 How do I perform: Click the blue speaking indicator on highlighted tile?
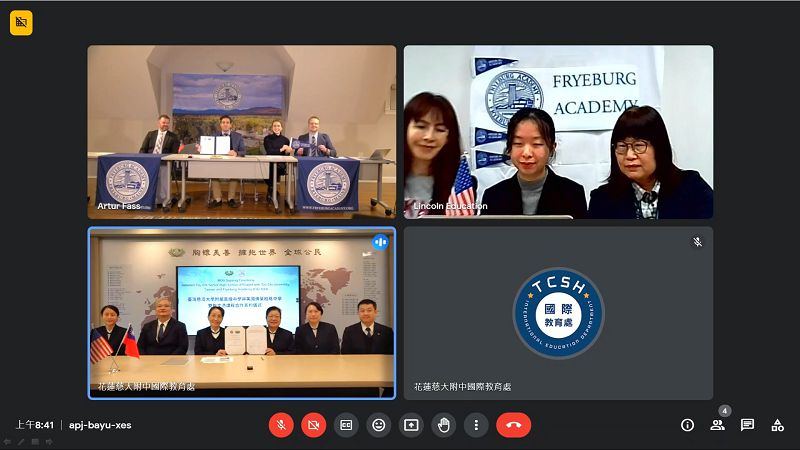click(x=380, y=242)
